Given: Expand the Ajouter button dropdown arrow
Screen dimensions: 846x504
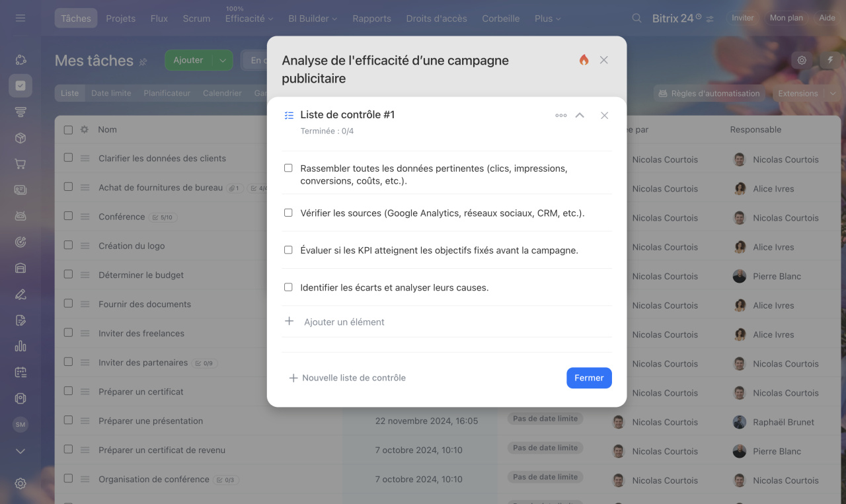Looking at the screenshot, I should click(223, 60).
